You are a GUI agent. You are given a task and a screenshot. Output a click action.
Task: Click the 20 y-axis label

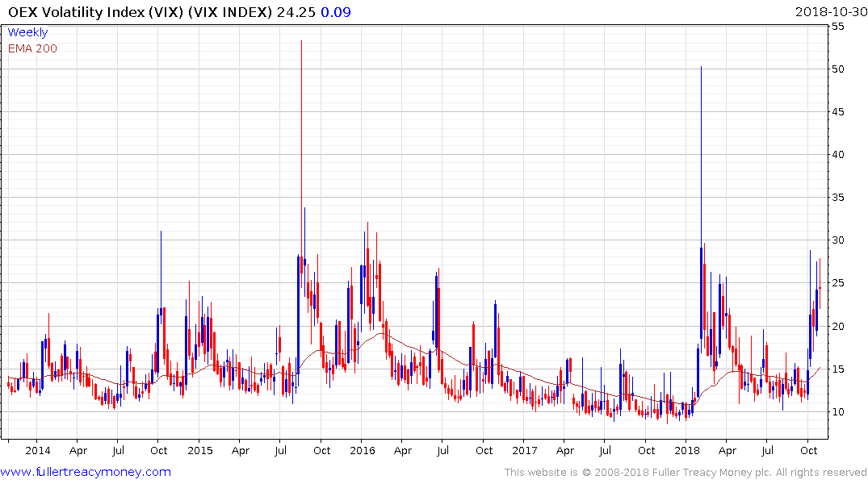tap(837, 327)
